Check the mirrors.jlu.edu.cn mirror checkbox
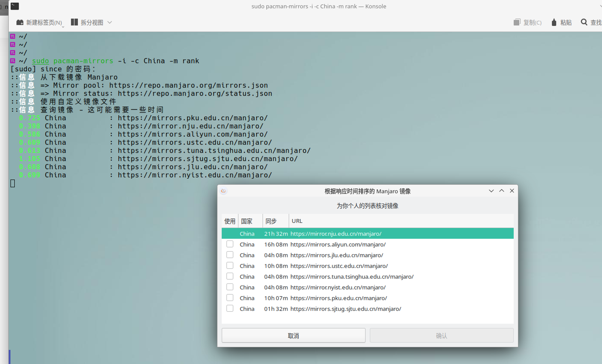The image size is (602, 364). (230, 255)
